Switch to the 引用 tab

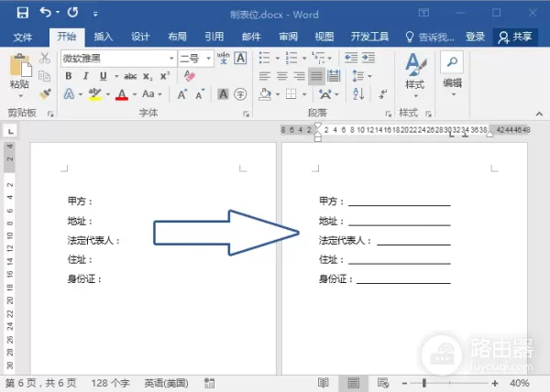pos(214,37)
